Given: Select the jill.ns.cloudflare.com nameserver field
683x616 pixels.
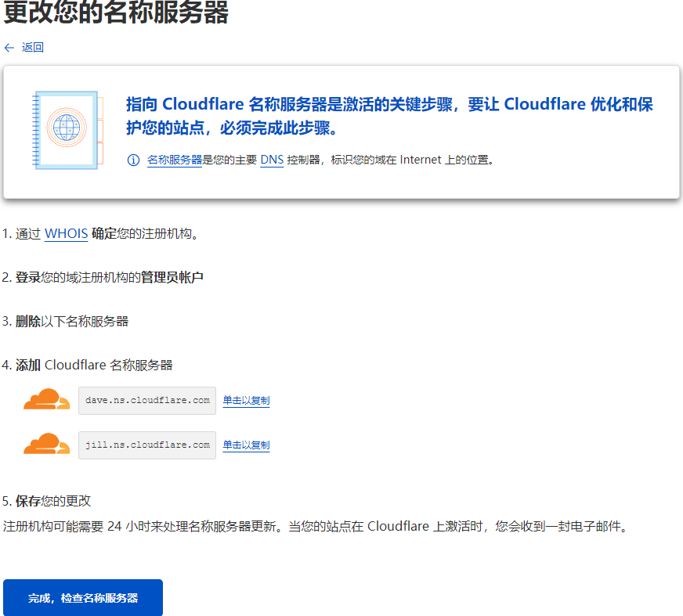Looking at the screenshot, I should [147, 445].
